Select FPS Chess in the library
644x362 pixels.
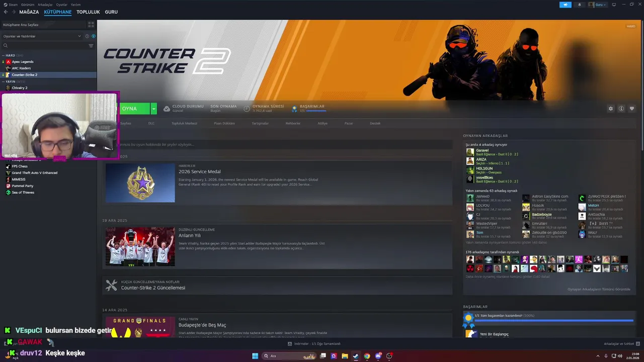coord(20,166)
